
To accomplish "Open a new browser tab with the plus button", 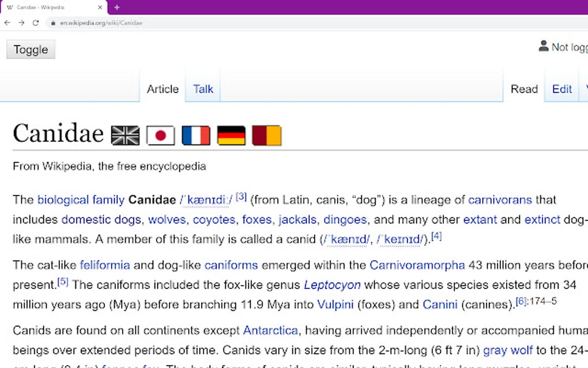I will click(x=117, y=7).
